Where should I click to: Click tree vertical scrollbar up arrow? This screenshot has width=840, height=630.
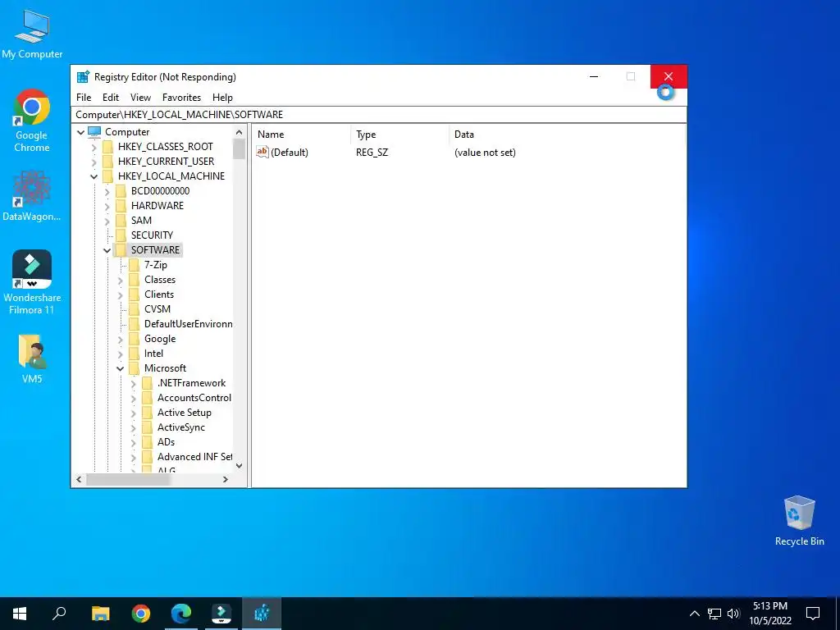point(239,132)
